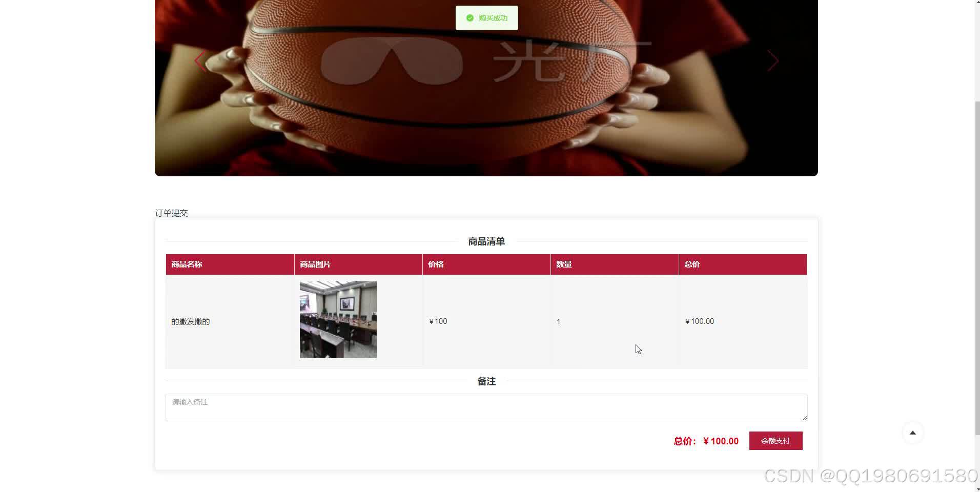The width and height of the screenshot is (980, 492).
Task: Advance to the next carousel banner slide
Action: pyautogui.click(x=773, y=61)
